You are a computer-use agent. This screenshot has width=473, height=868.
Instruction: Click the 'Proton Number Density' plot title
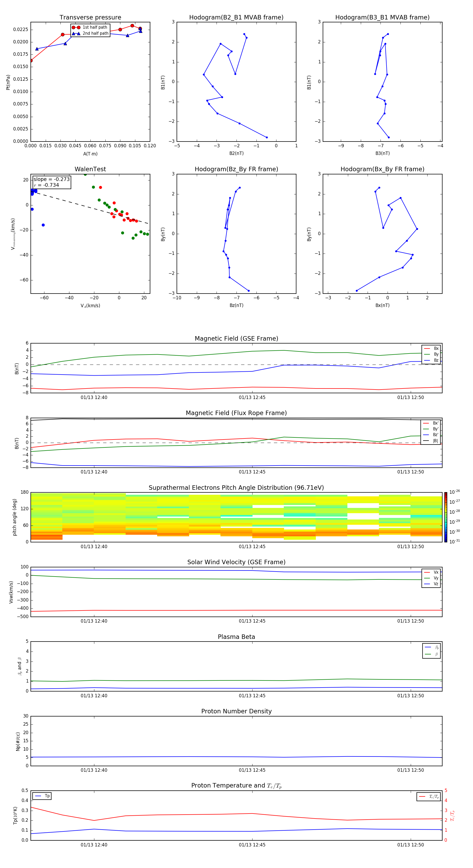pyautogui.click(x=236, y=711)
